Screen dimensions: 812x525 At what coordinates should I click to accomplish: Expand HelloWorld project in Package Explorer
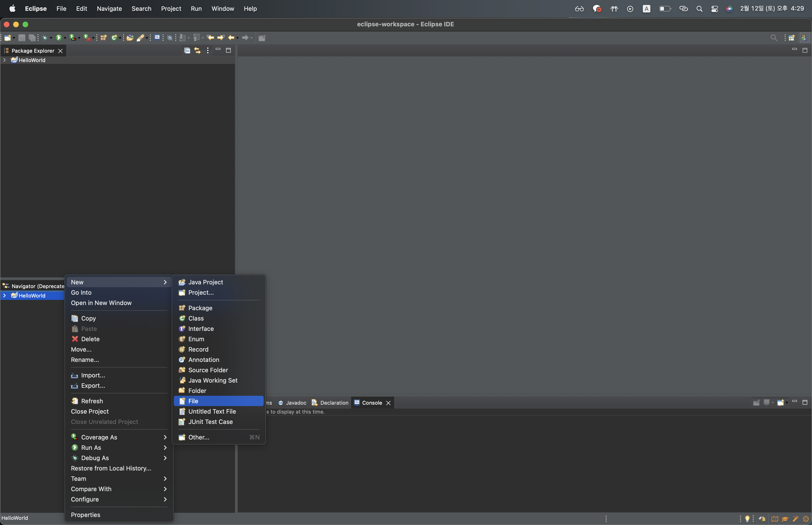click(4, 60)
